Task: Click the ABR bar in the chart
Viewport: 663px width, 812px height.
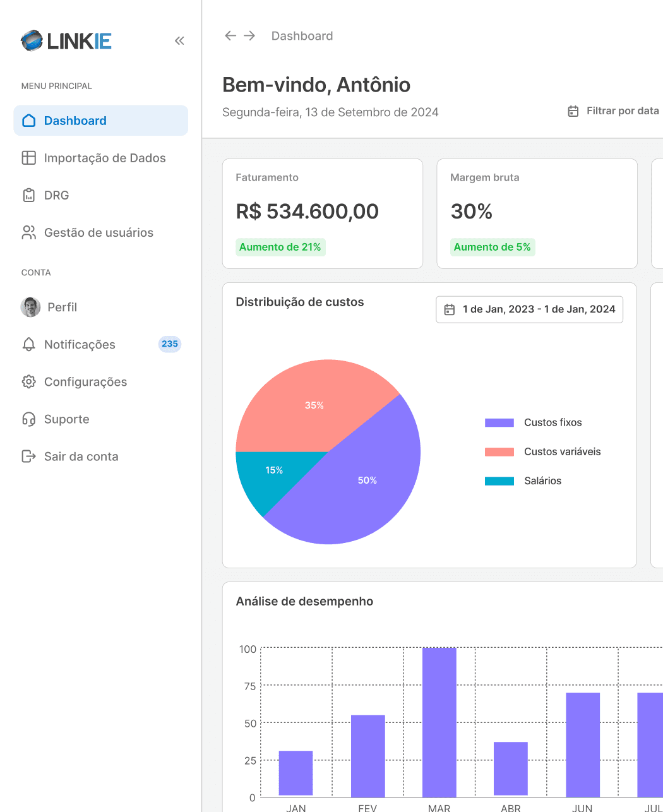Action: click(x=511, y=769)
